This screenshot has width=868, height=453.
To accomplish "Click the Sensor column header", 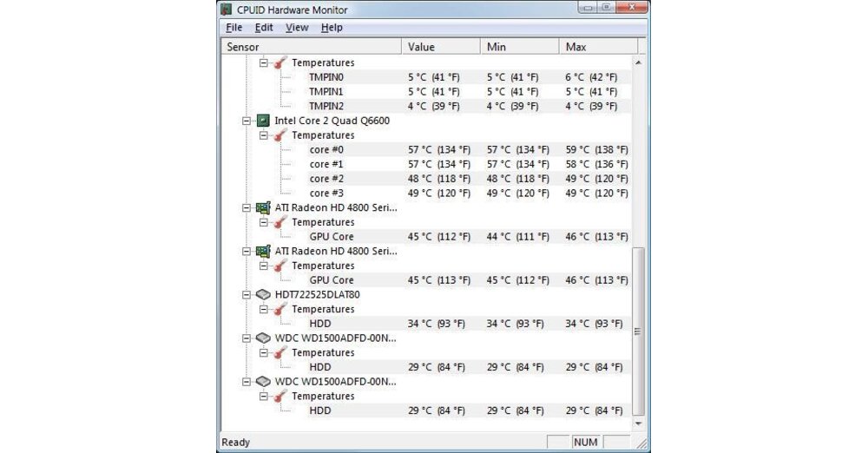I will pos(311,47).
